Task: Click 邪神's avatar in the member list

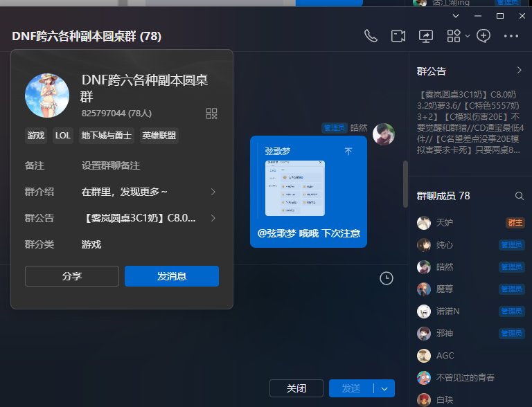Action: pos(424,334)
